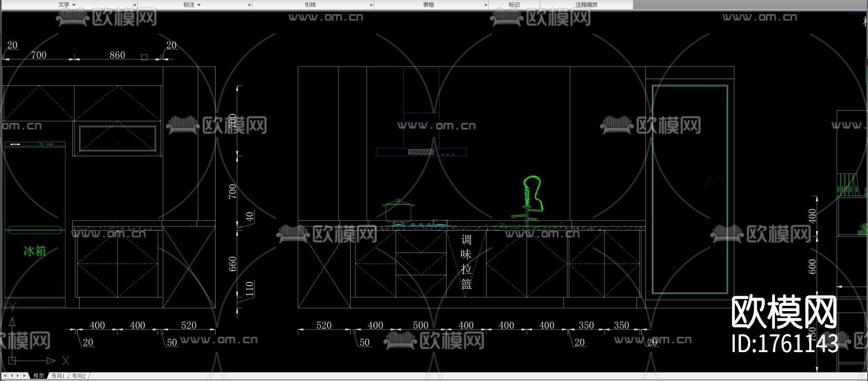868x381 pixels.
Task: Click the 注释缩放 panel title
Action: (586, 5)
